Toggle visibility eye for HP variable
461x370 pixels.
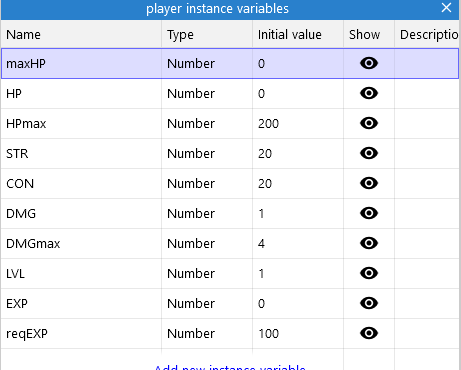point(369,93)
